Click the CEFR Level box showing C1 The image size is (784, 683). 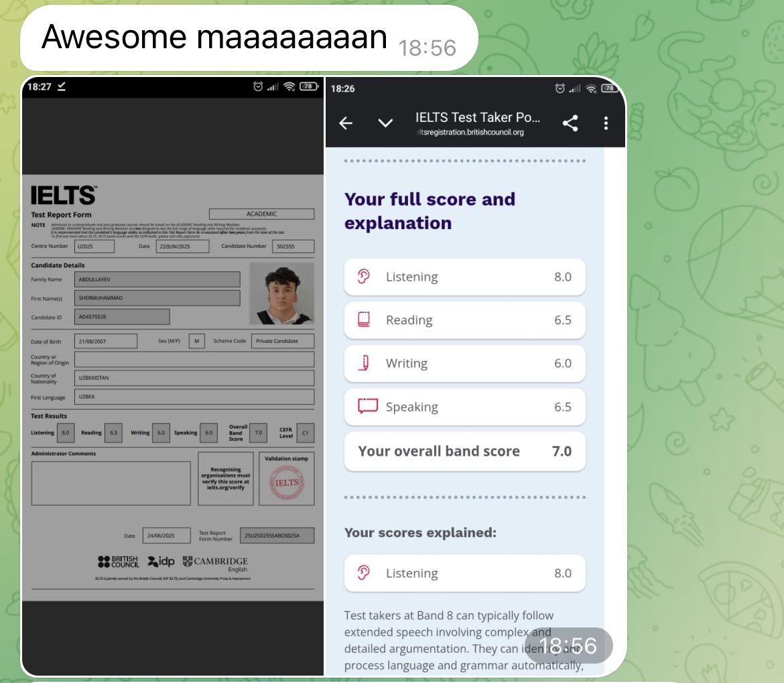coord(305,433)
